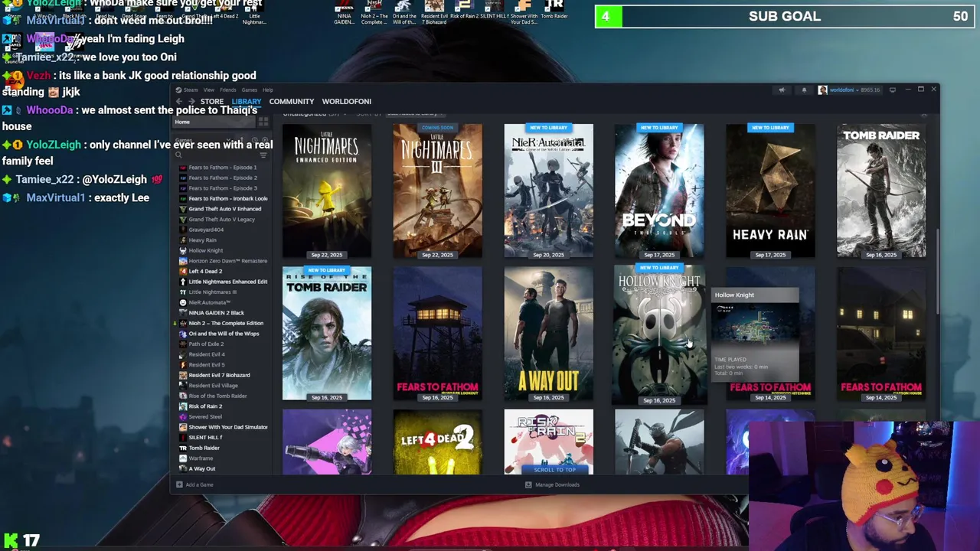Select Grand Theft Auto V Legacy in list
Viewport: 980px width, 551px height.
click(x=222, y=219)
